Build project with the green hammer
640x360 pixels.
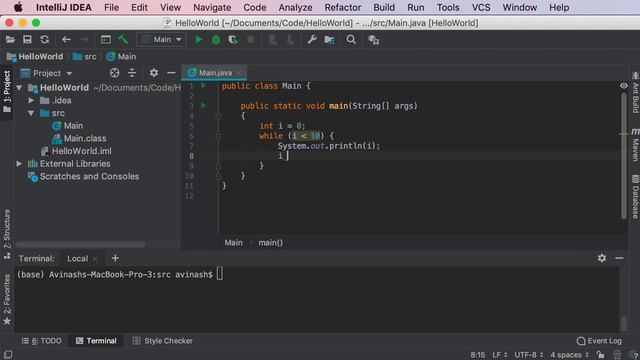pyautogui.click(x=123, y=39)
